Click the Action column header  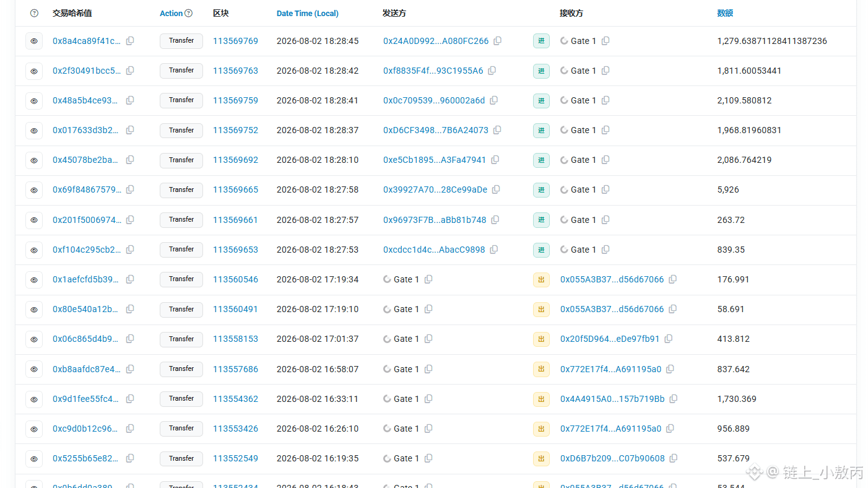[x=171, y=13]
